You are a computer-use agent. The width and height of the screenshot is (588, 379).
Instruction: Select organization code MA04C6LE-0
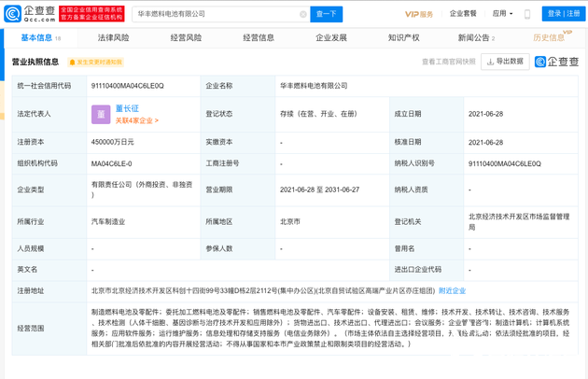tap(111, 163)
